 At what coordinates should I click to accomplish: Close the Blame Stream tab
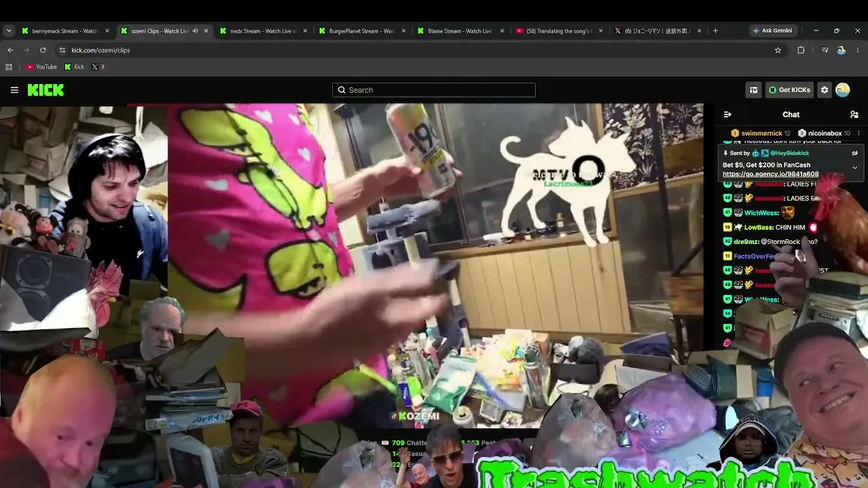502,30
